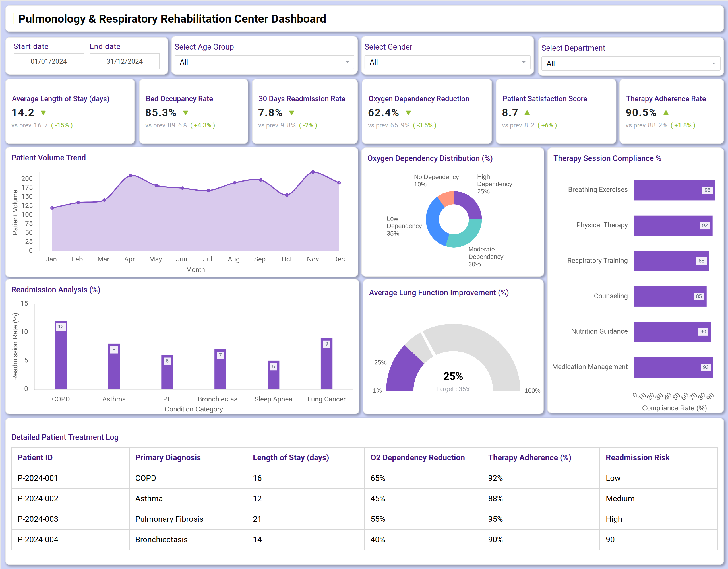This screenshot has width=728, height=569.
Task: Open the Select Age Group dropdown
Action: (264, 62)
